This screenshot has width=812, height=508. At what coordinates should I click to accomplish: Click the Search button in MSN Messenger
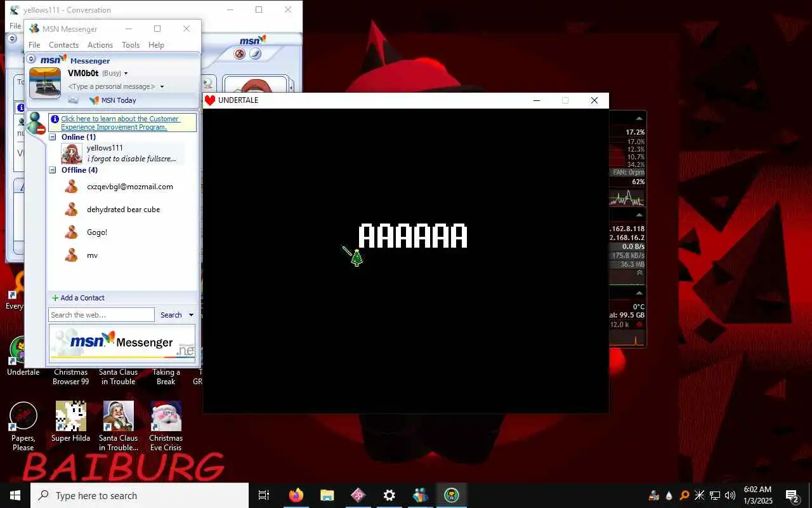pyautogui.click(x=171, y=315)
